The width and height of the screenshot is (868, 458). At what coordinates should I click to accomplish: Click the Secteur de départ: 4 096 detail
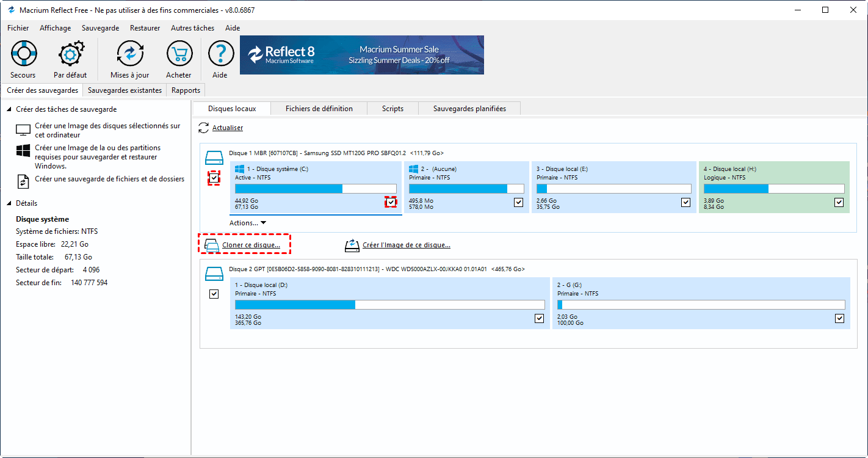(58, 270)
